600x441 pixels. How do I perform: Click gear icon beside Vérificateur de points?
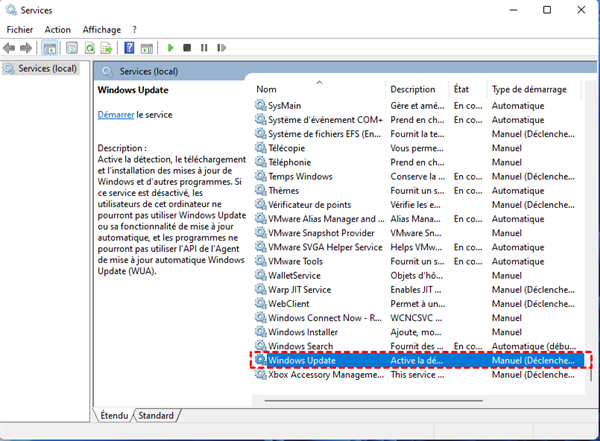[261, 204]
